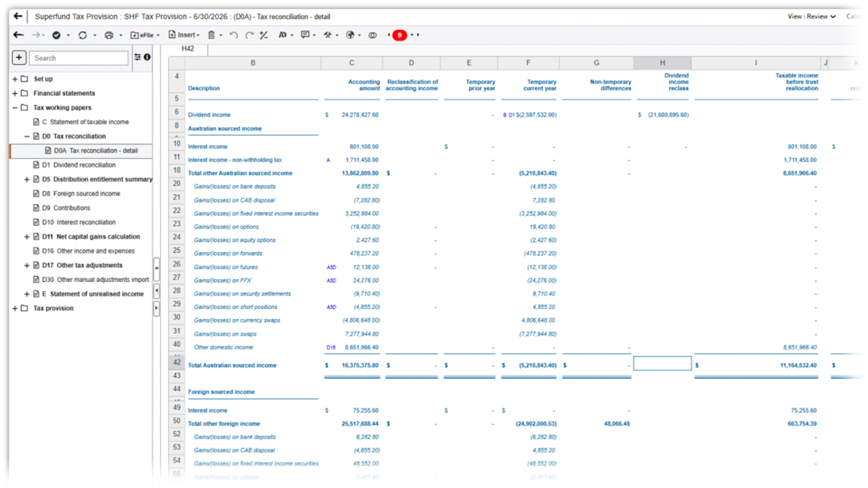Click the refresh icon in the toolbar
The image size is (868, 488).
pos(82,35)
